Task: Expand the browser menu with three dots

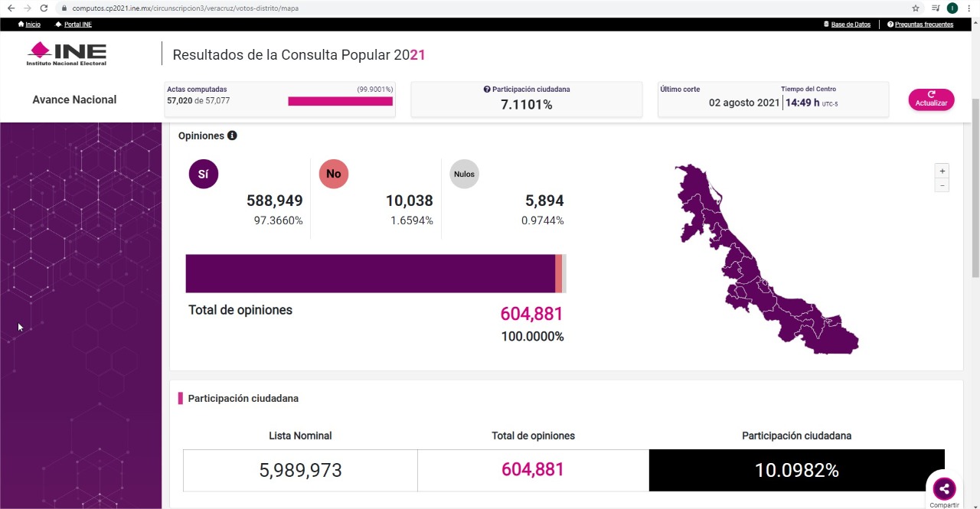Action: click(968, 8)
